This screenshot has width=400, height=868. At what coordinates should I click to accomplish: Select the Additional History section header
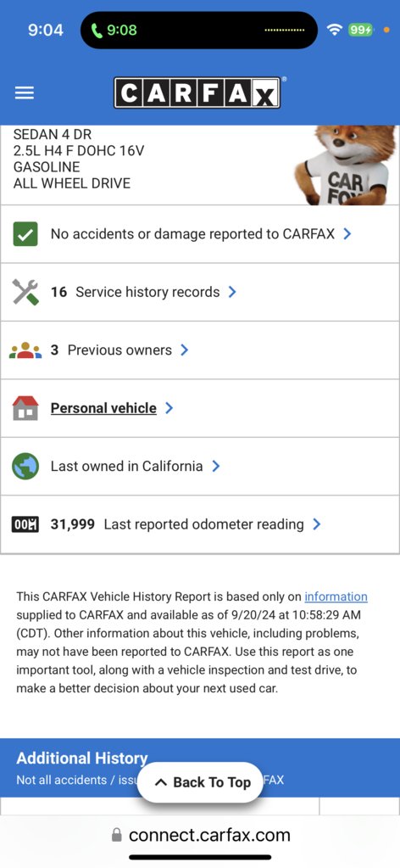click(x=82, y=758)
